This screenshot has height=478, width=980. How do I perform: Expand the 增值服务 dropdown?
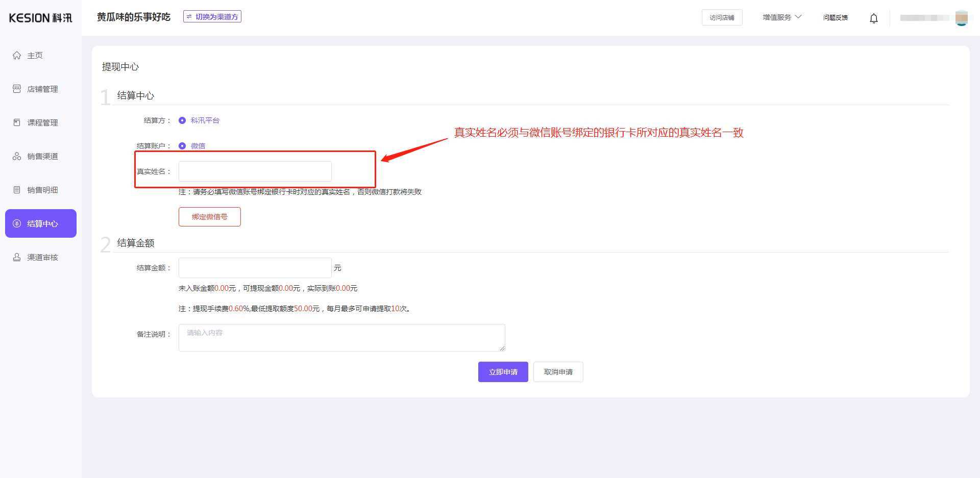click(781, 17)
